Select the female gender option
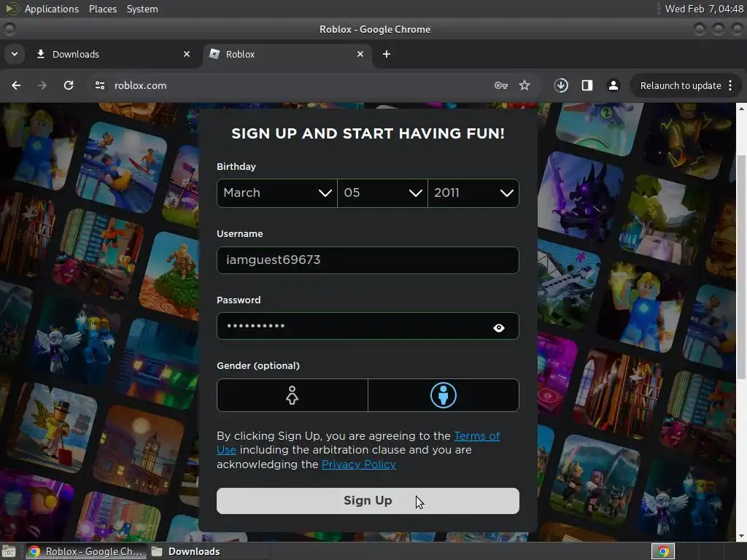This screenshot has height=560, width=747. [293, 395]
